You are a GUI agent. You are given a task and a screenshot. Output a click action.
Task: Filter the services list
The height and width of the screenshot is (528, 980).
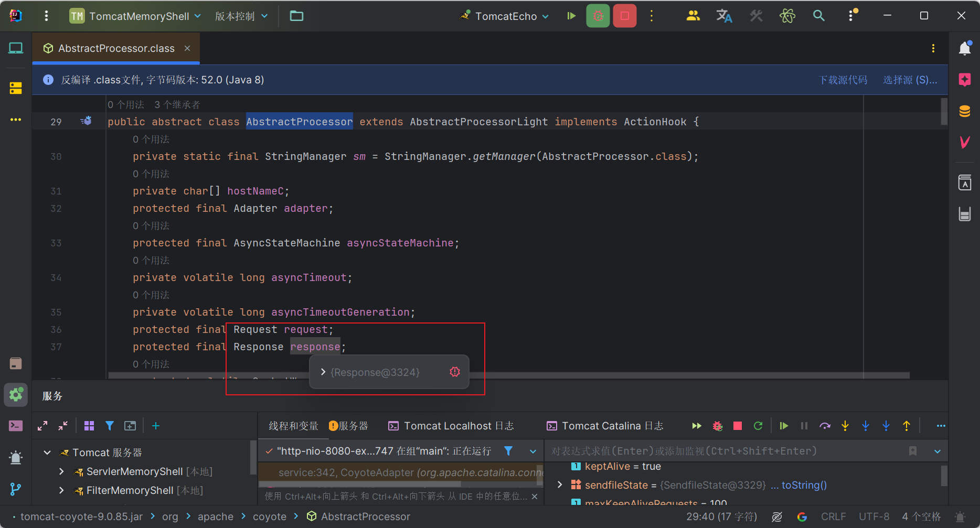tap(110, 426)
